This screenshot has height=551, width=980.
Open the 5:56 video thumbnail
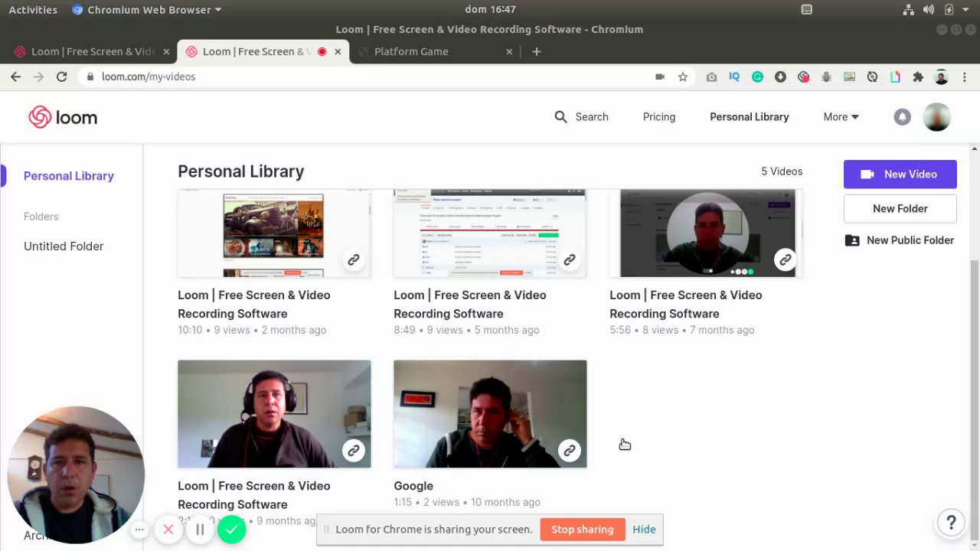click(x=706, y=233)
